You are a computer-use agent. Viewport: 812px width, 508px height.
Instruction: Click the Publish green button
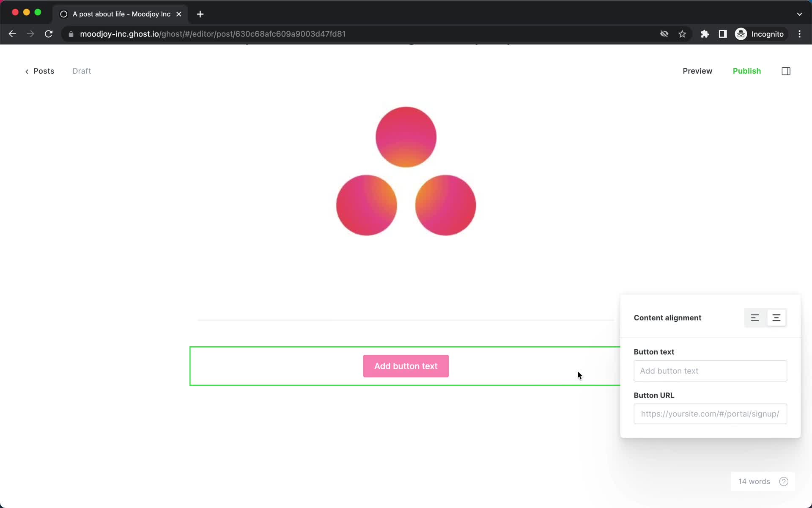coord(746,71)
